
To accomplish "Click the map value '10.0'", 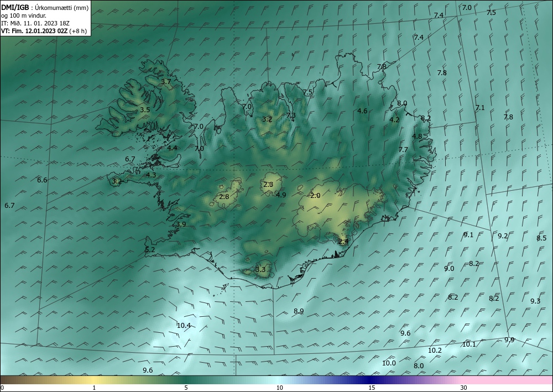I will (389, 363).
